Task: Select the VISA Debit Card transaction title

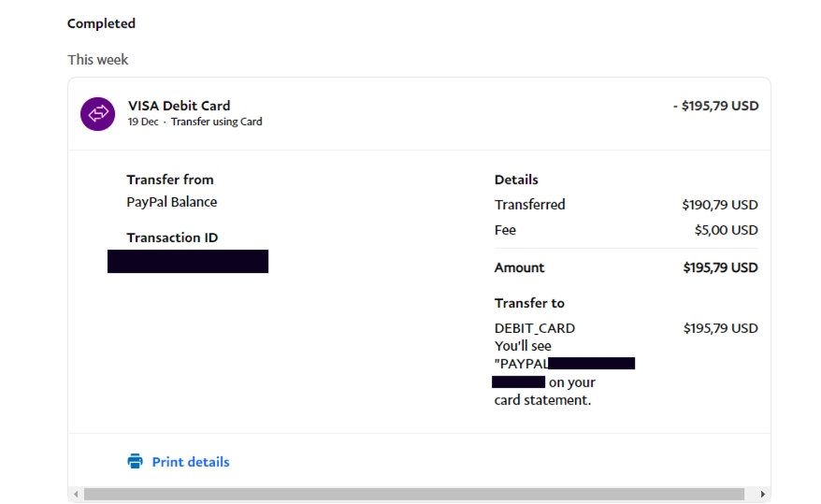Action: coord(180,106)
